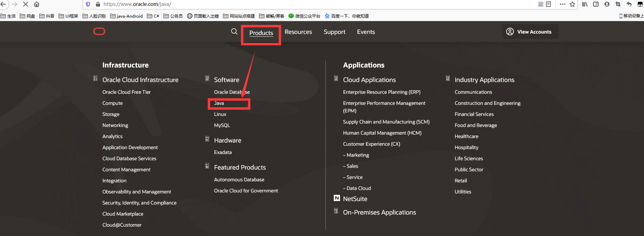The image size is (644, 236).
Task: Click the Hardware section icon
Action: pyautogui.click(x=207, y=139)
